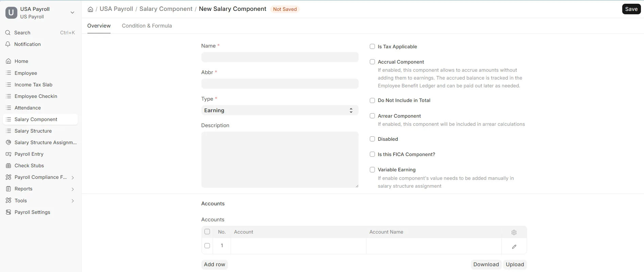This screenshot has width=644, height=272.
Task: Click the Account cell in row 1
Action: click(x=298, y=246)
